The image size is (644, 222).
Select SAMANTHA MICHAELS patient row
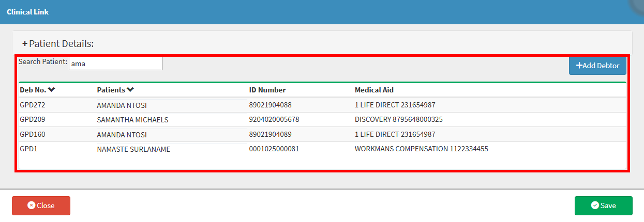click(132, 120)
